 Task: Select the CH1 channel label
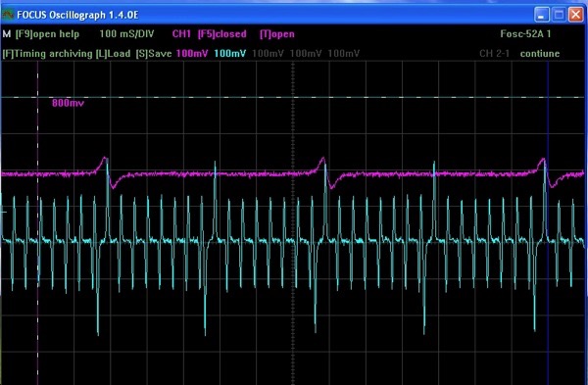(x=181, y=34)
